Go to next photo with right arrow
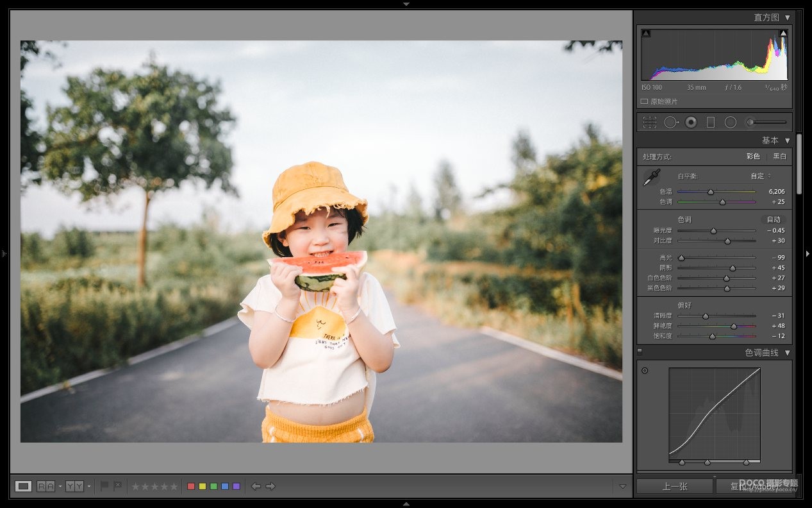The image size is (812, 508). click(270, 486)
